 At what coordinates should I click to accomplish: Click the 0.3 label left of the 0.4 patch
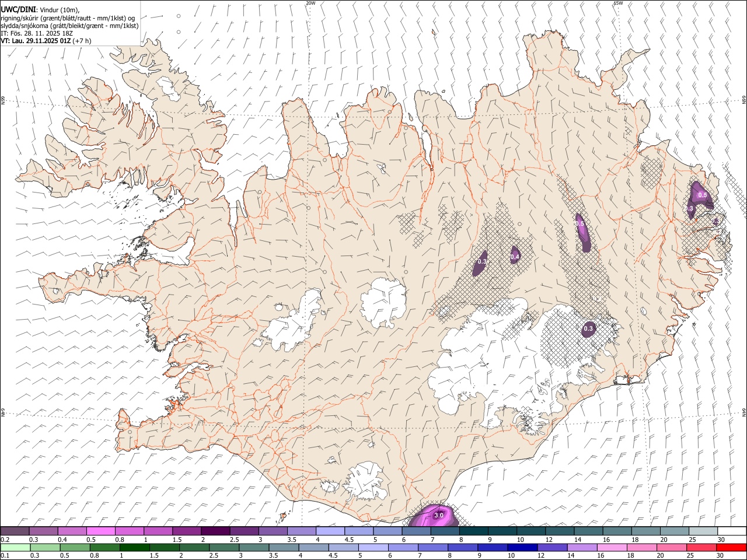click(x=482, y=262)
